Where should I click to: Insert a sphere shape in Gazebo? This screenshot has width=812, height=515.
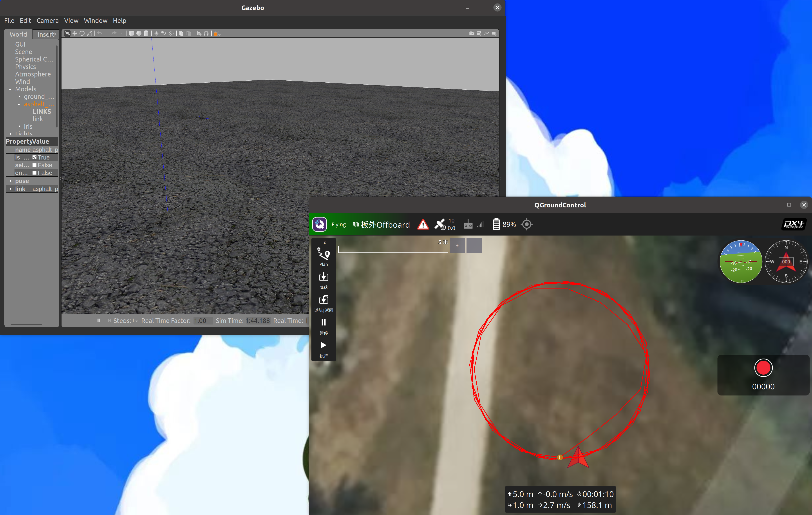(139, 33)
